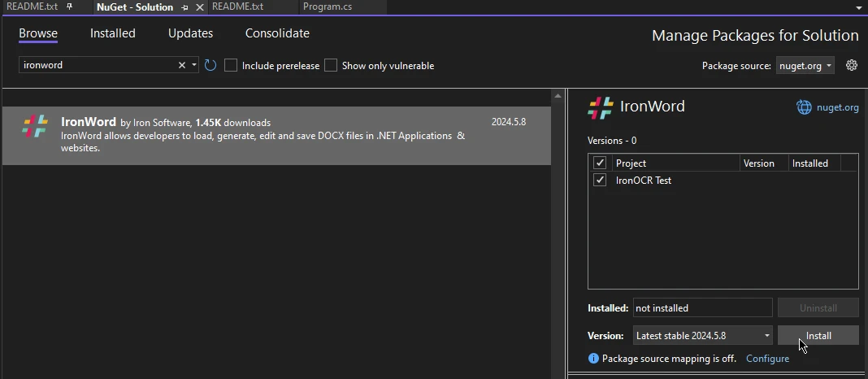The width and height of the screenshot is (868, 379).
Task: Click the Install button
Action: click(818, 336)
